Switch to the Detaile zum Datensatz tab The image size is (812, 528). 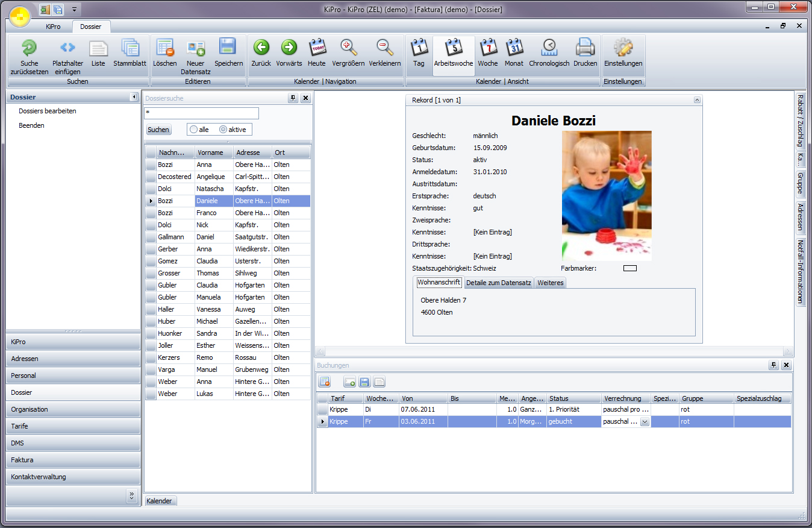tap(499, 283)
